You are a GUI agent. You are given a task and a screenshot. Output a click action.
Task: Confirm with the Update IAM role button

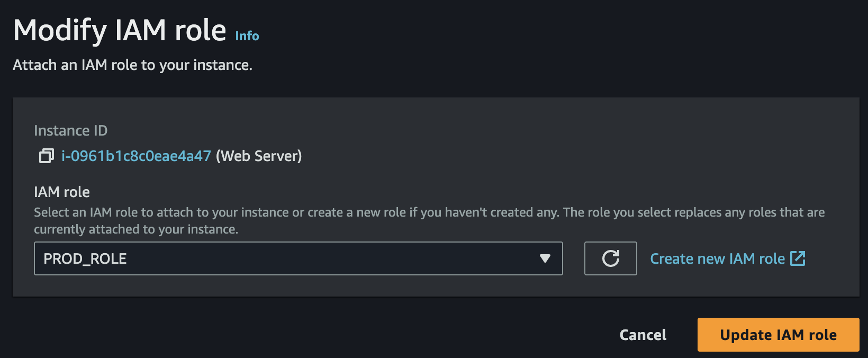click(778, 335)
